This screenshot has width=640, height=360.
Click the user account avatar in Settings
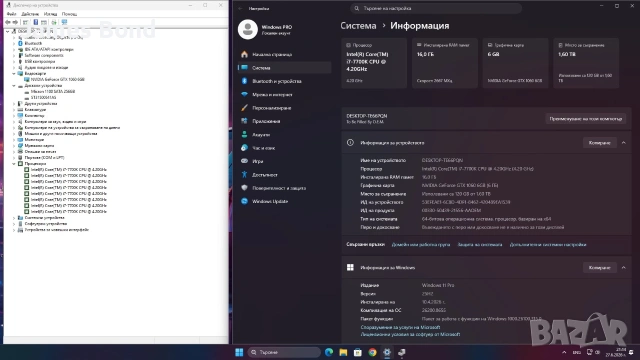tap(248, 29)
